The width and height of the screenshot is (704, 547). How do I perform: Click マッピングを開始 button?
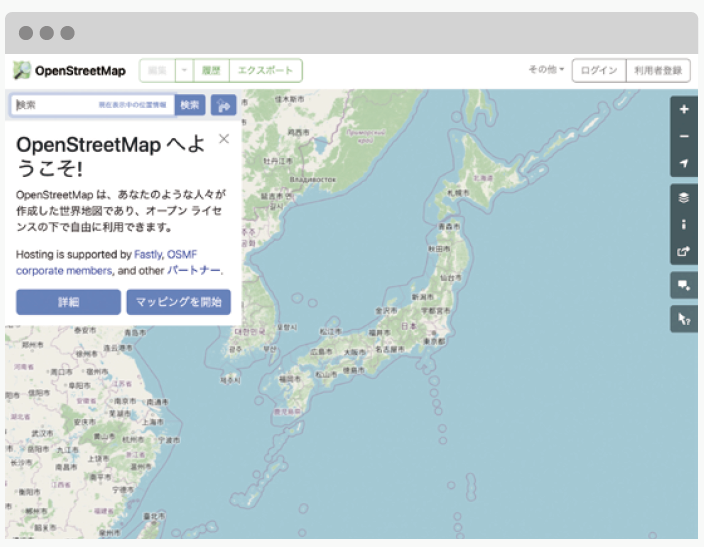179,302
